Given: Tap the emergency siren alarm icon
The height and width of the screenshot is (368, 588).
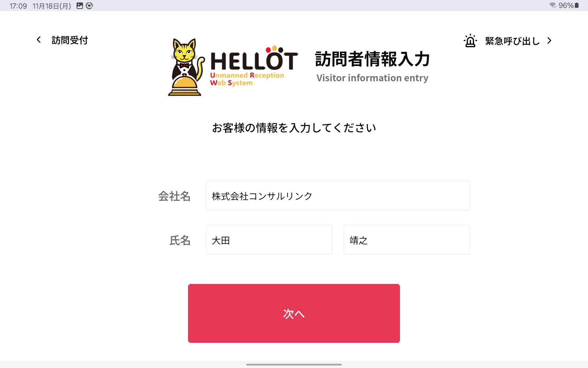Looking at the screenshot, I should pos(470,41).
